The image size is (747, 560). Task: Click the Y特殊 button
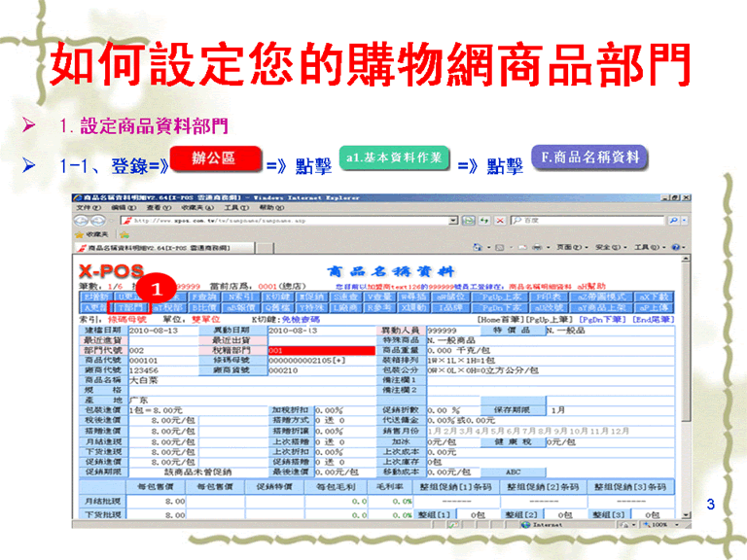(x=310, y=307)
